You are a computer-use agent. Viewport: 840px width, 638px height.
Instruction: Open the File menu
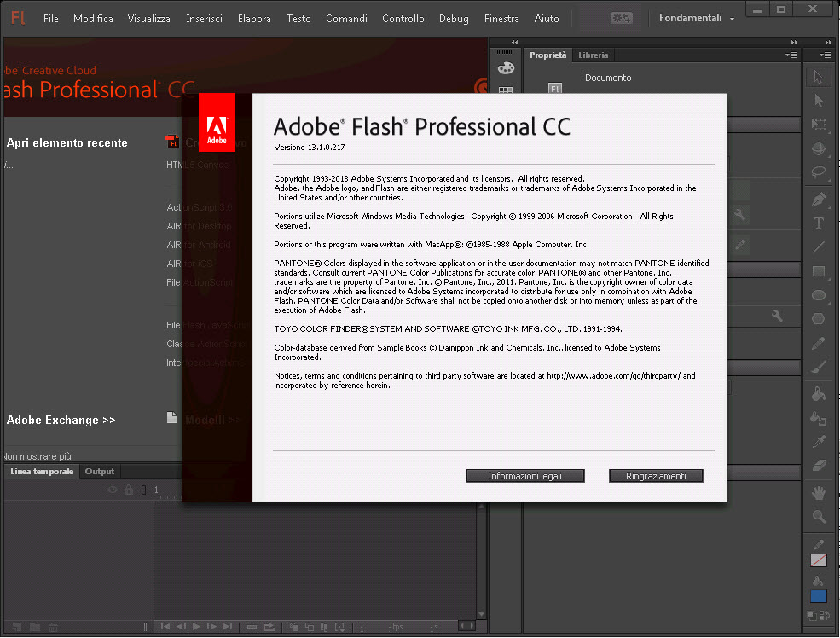click(51, 19)
